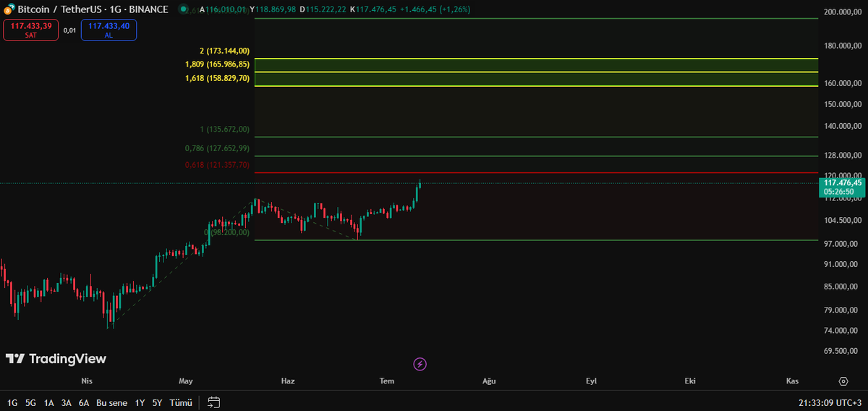868x411 pixels.
Task: Set the chart range to 1G
Action: click(x=13, y=402)
